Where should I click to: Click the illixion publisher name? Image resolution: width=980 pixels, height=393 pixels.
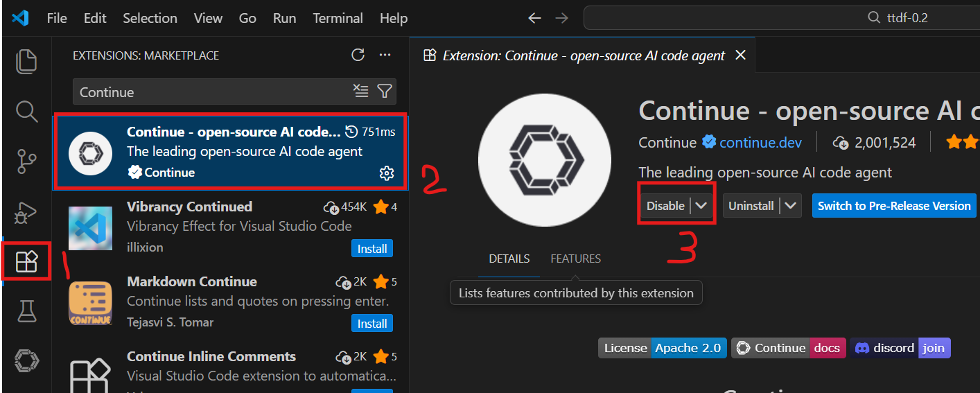click(x=146, y=247)
